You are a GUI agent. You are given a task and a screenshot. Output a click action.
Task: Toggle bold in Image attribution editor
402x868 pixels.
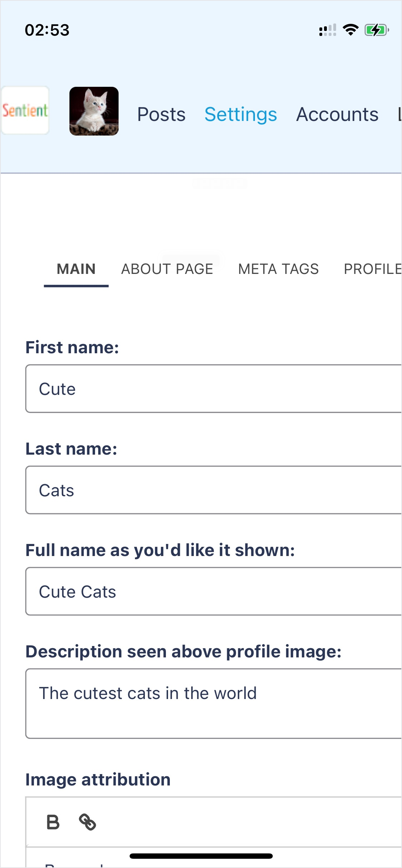(x=53, y=822)
